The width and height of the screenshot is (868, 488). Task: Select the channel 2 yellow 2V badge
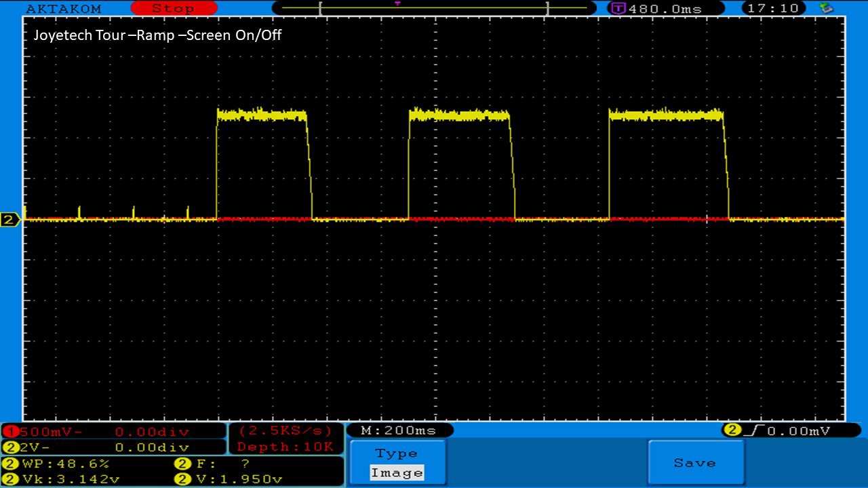coord(9,447)
